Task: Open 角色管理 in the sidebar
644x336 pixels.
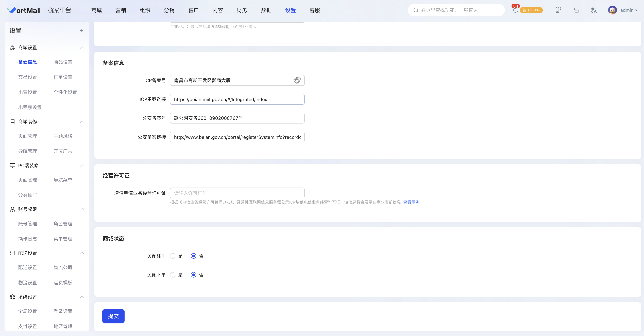Action: (63, 224)
